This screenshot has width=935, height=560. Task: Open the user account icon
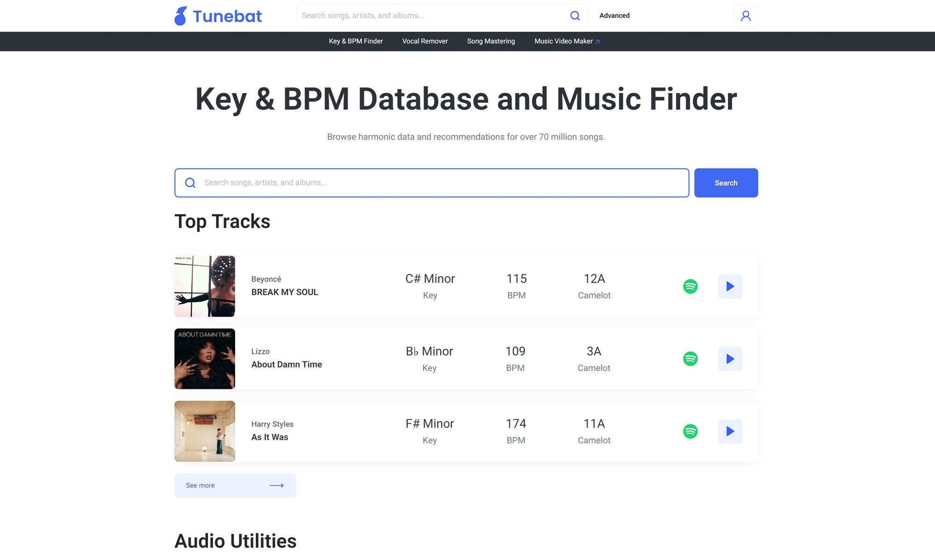click(x=745, y=16)
